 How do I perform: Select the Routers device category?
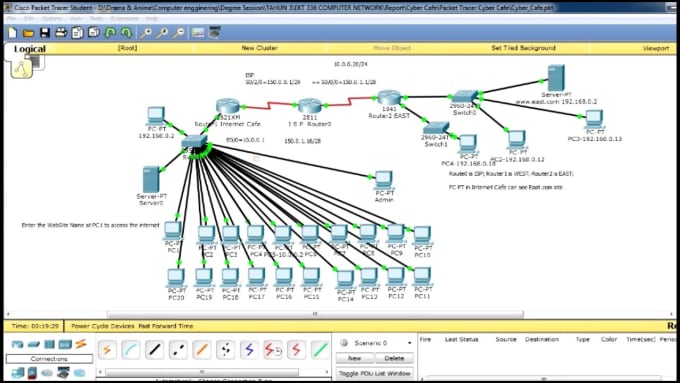(17, 344)
